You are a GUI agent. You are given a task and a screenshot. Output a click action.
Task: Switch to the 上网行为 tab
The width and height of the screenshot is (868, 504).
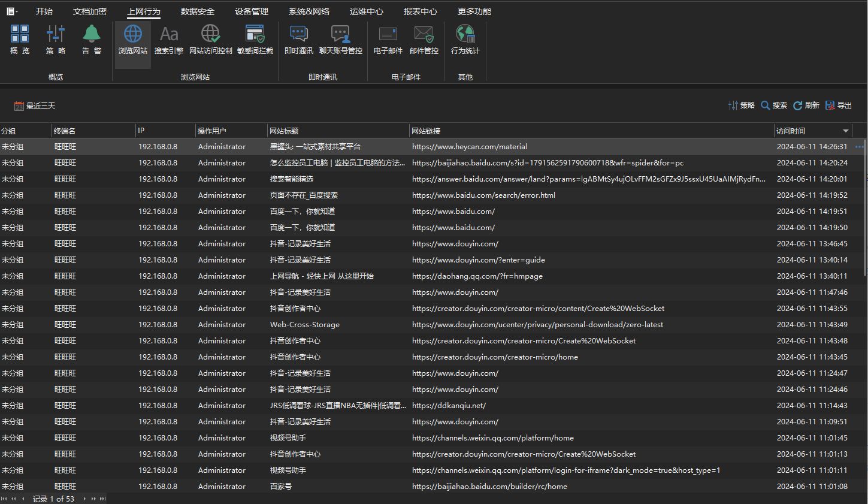(x=144, y=11)
